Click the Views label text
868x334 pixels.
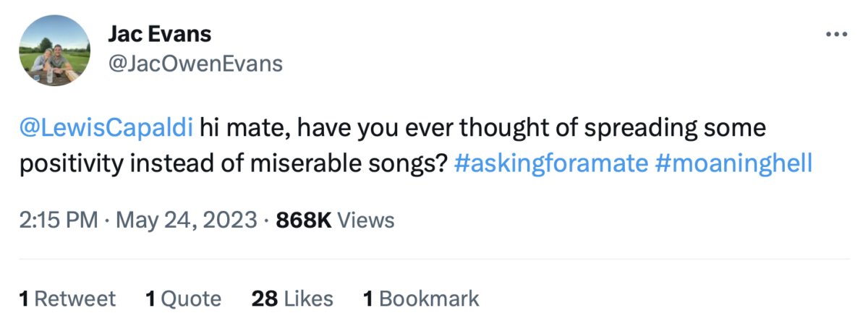[x=366, y=220]
